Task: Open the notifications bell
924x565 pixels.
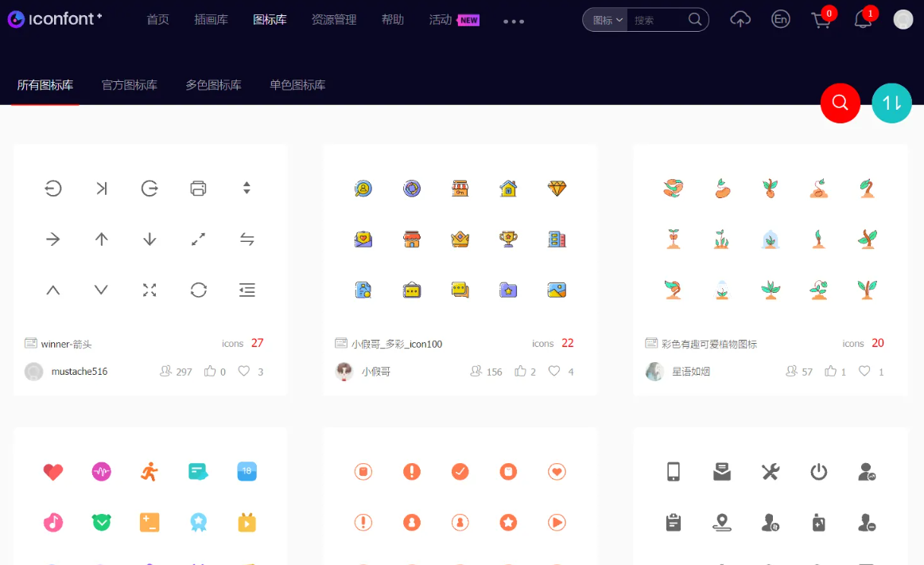Action: (863, 20)
